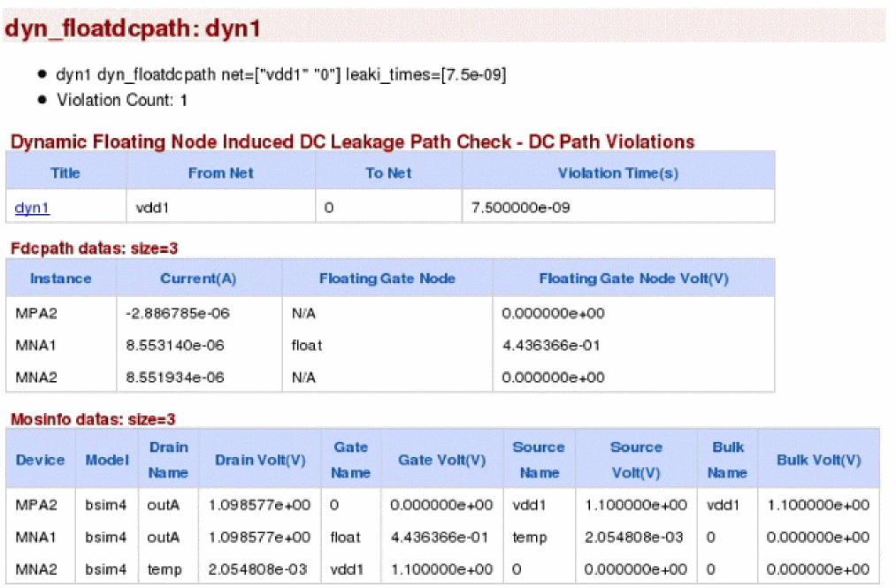The image size is (896, 588).
Task: Click the Fdcpath datas: size=3 heading
Action: tap(88, 248)
